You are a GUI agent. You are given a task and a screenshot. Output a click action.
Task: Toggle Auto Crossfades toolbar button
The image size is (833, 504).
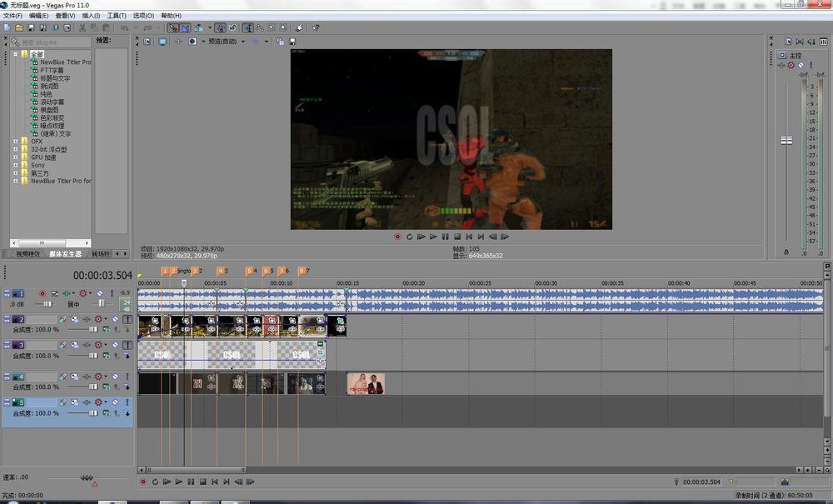[185, 27]
